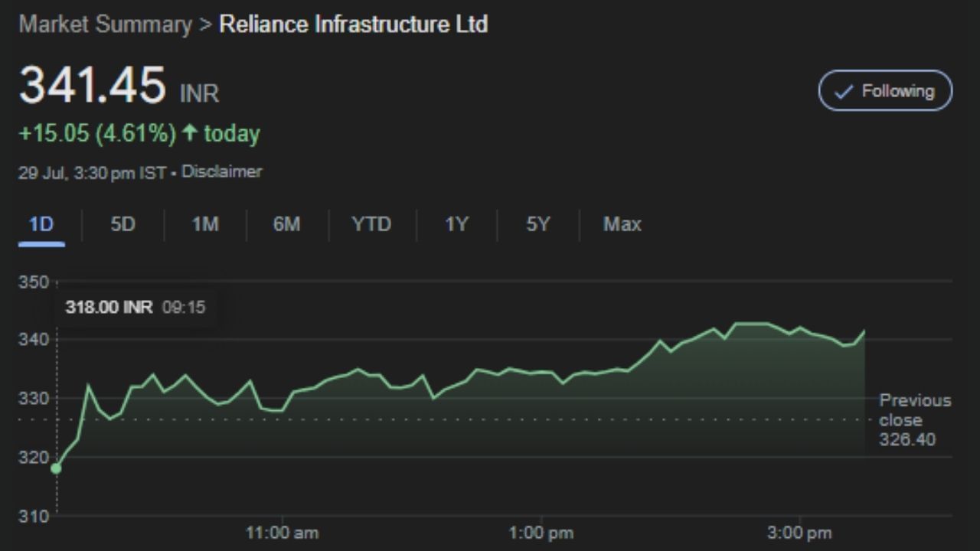
Task: Select the 1Y range tab
Action: (x=456, y=225)
